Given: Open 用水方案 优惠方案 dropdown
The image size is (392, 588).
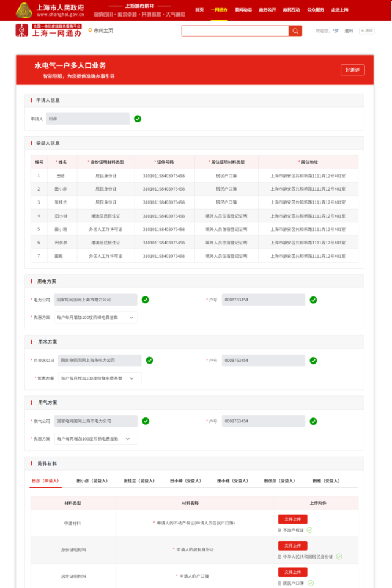Looking at the screenshot, I should click(x=100, y=378).
